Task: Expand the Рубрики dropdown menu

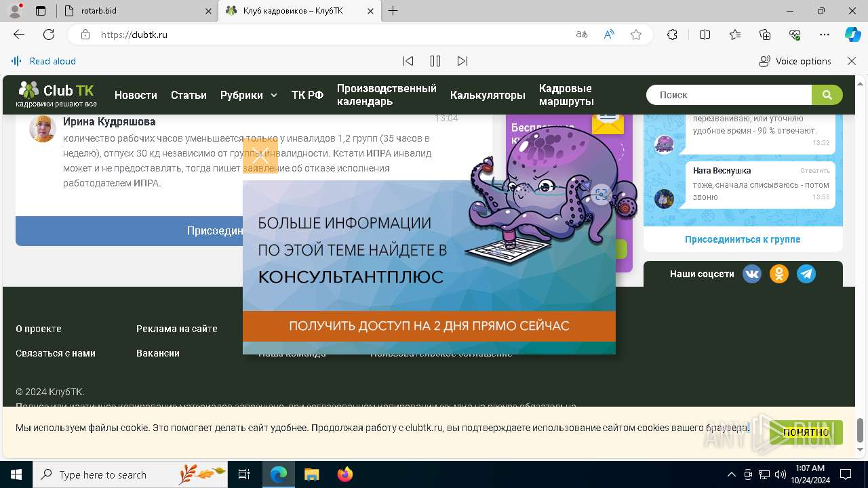Action: (249, 95)
